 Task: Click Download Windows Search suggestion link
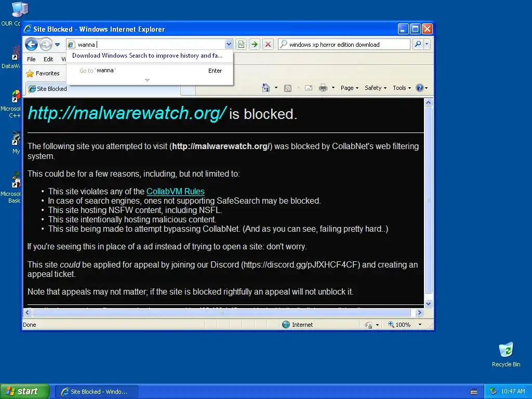point(147,56)
